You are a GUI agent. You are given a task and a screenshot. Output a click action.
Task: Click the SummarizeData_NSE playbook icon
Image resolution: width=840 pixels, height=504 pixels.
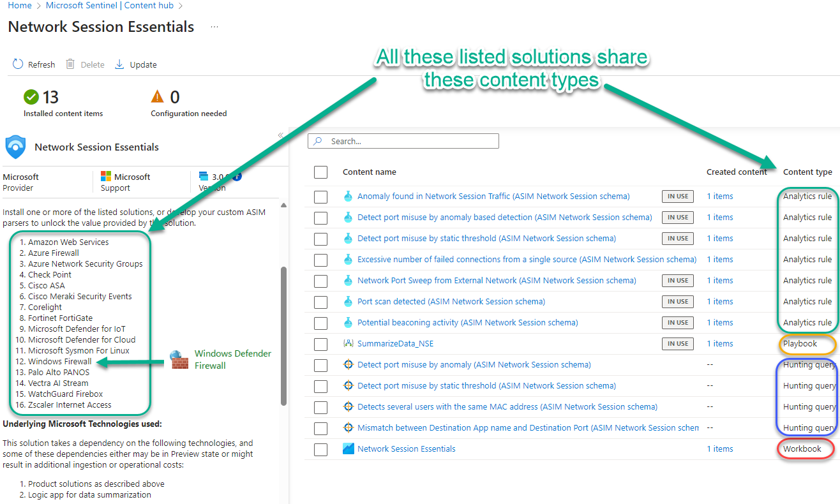pyautogui.click(x=348, y=344)
